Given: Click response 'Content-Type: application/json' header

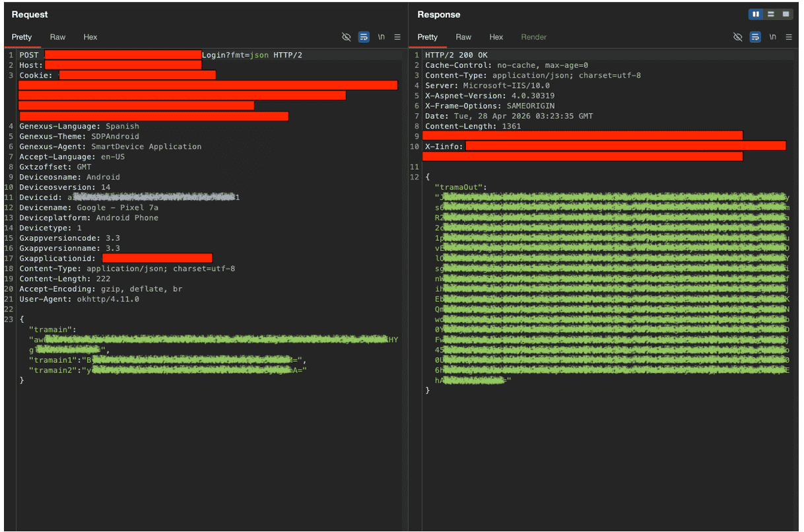Looking at the screenshot, I should [533, 75].
